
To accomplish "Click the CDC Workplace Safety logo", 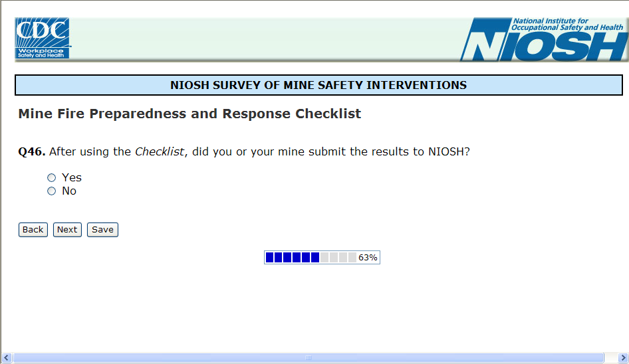I will (x=43, y=39).
